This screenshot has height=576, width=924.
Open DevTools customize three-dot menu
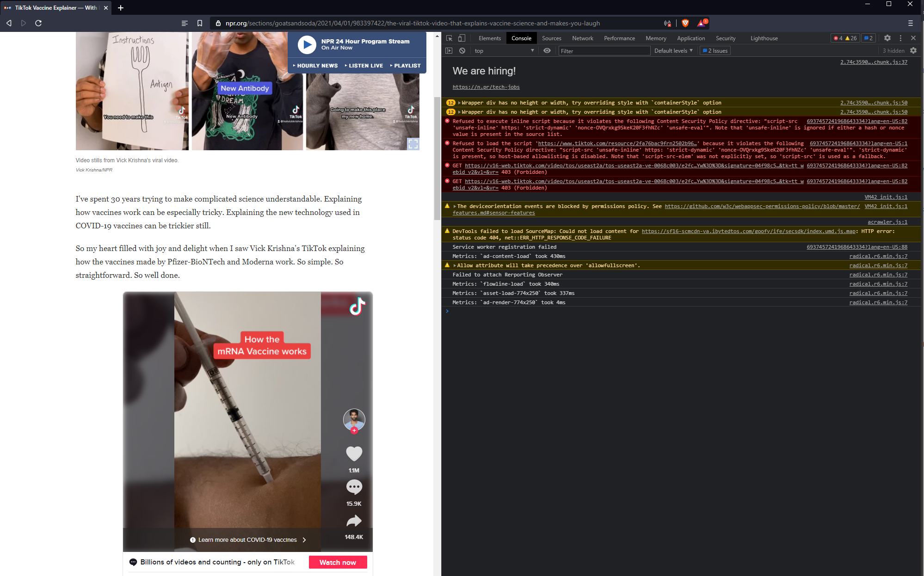900,38
